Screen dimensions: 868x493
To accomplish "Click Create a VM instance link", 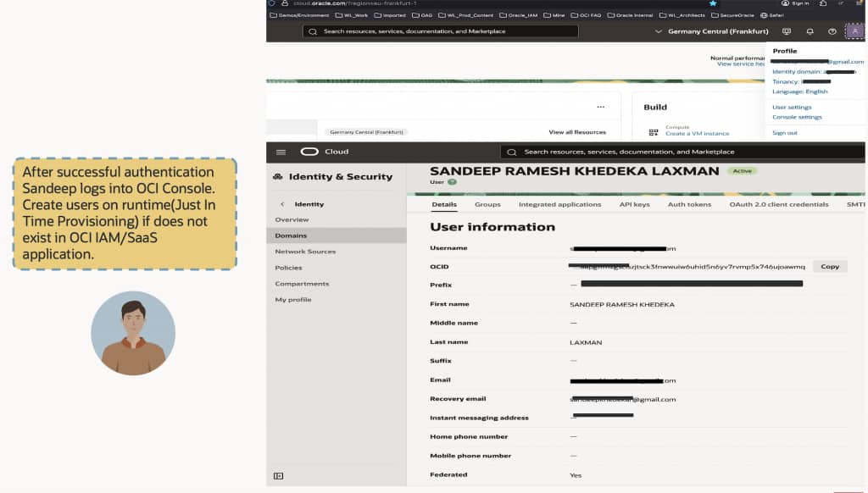I will 697,134.
